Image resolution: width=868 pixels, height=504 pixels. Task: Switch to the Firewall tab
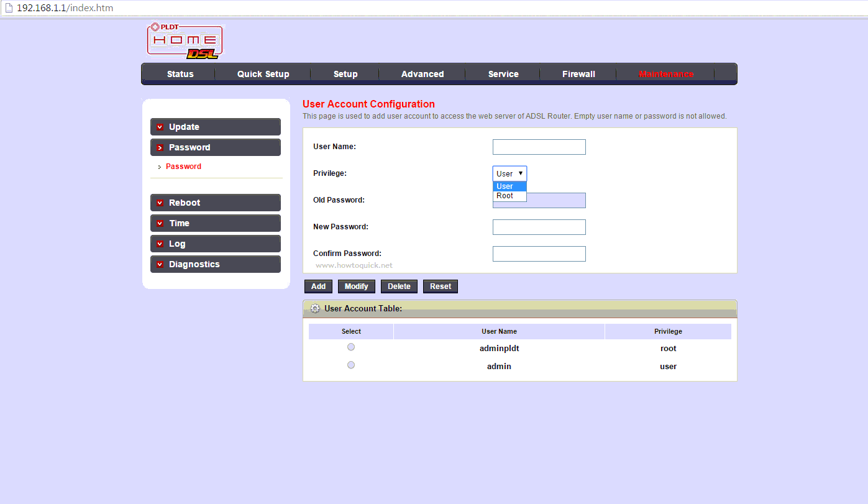(578, 73)
